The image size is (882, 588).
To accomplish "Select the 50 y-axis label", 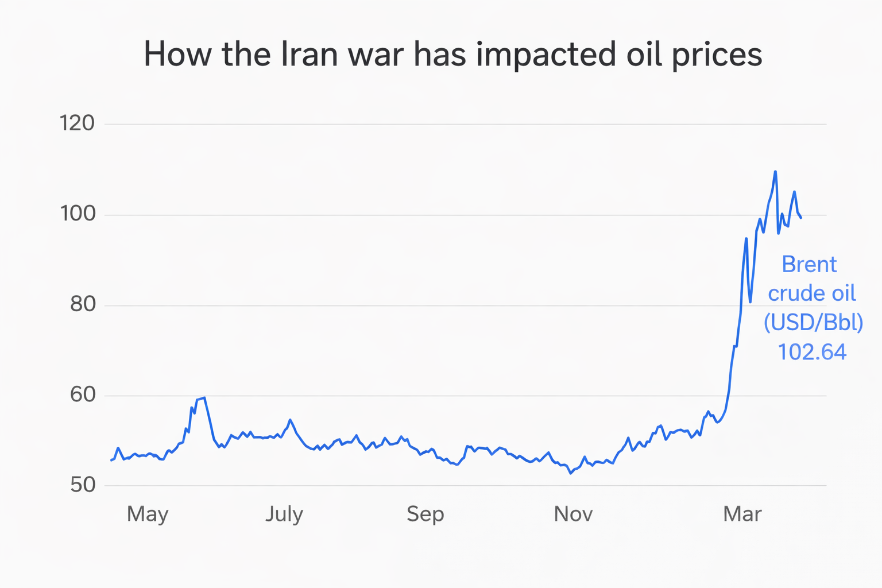I will pyautogui.click(x=83, y=485).
